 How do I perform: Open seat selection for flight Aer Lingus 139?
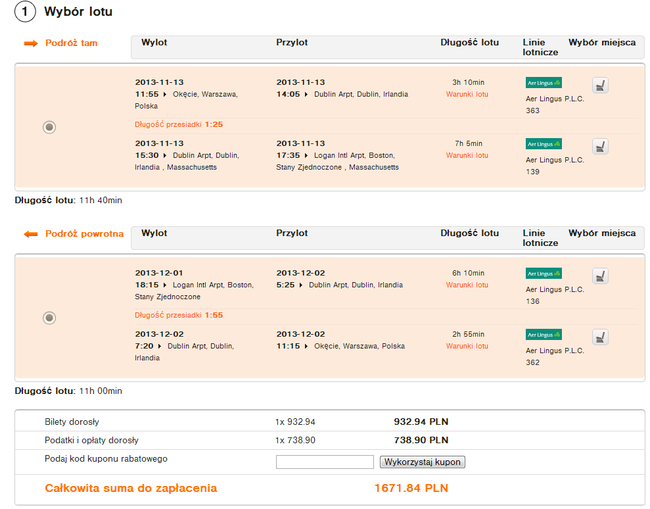(x=600, y=147)
